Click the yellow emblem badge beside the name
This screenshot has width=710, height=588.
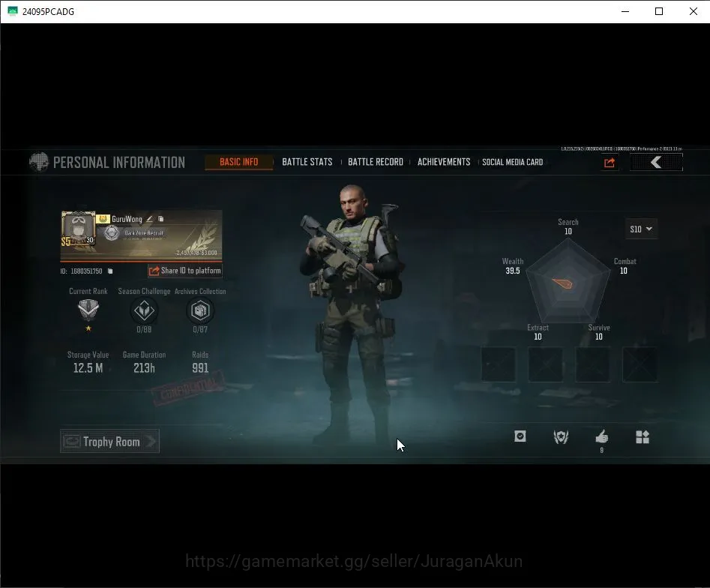pyautogui.click(x=103, y=219)
